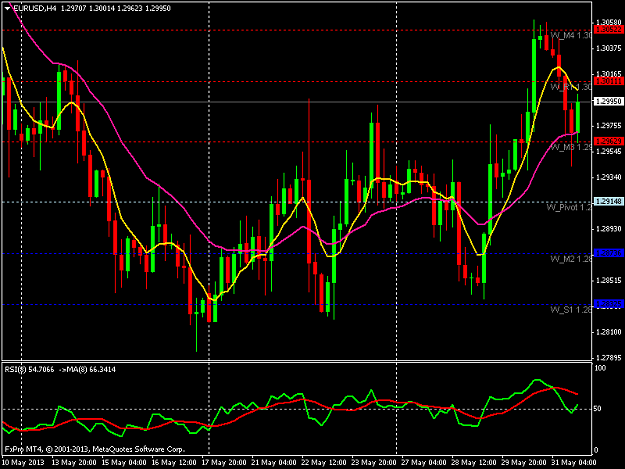Screen dimensions: 625x469
Task: Click the 10 May 2013 date label
Action: pyautogui.click(x=23, y=463)
